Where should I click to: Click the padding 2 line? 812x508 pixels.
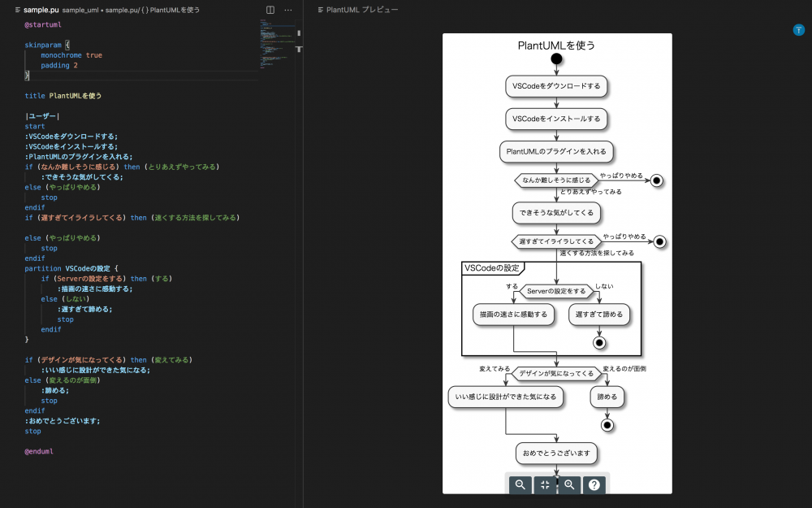(59, 65)
